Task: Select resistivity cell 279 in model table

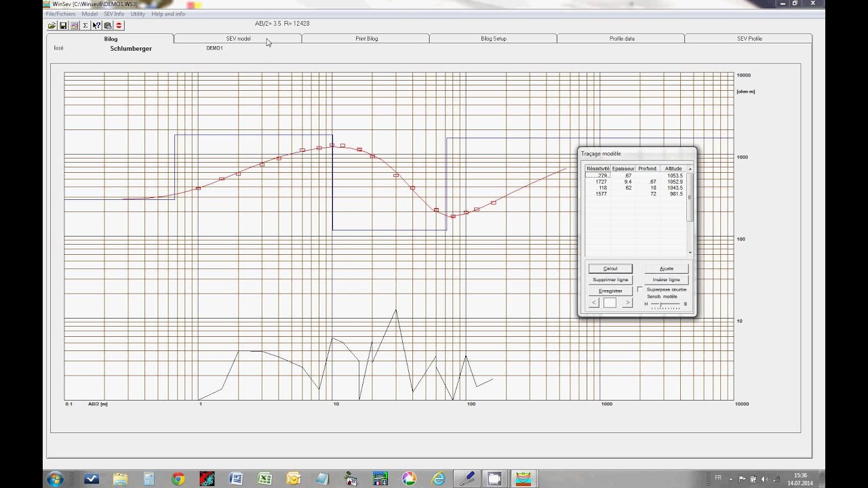Action: tap(598, 176)
